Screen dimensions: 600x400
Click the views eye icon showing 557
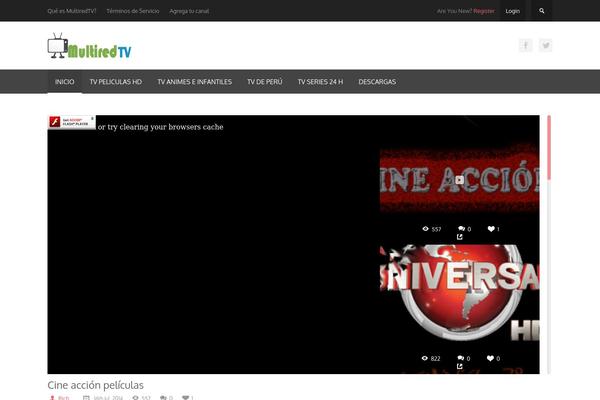tap(425, 229)
